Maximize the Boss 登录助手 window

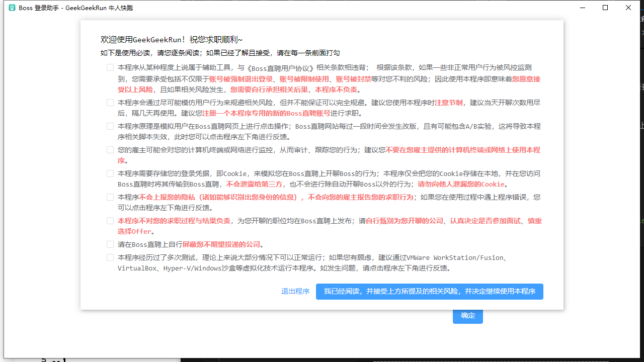[x=605, y=8]
